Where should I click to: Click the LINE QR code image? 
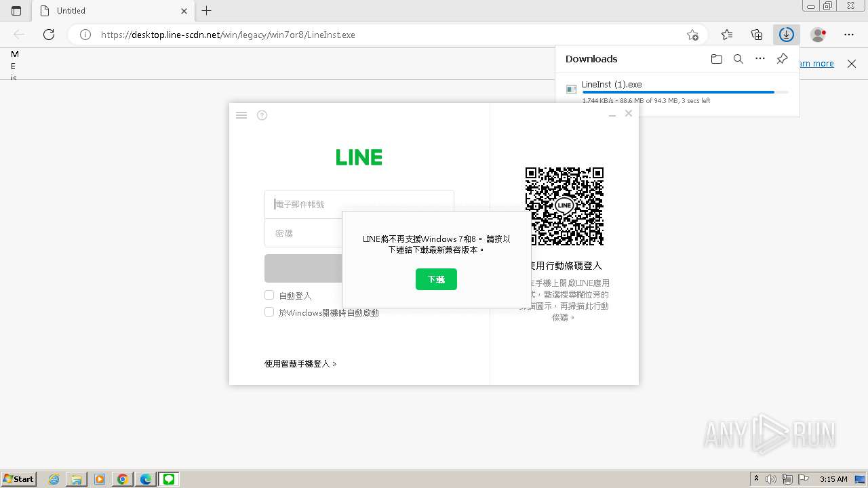(x=564, y=206)
